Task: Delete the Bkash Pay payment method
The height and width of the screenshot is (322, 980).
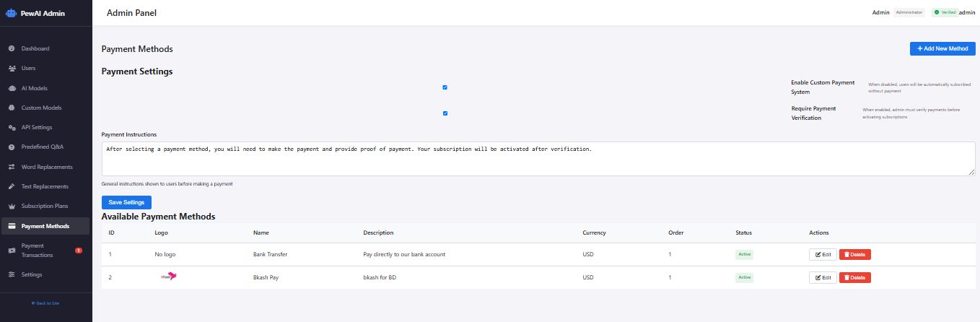Action: tap(854, 277)
